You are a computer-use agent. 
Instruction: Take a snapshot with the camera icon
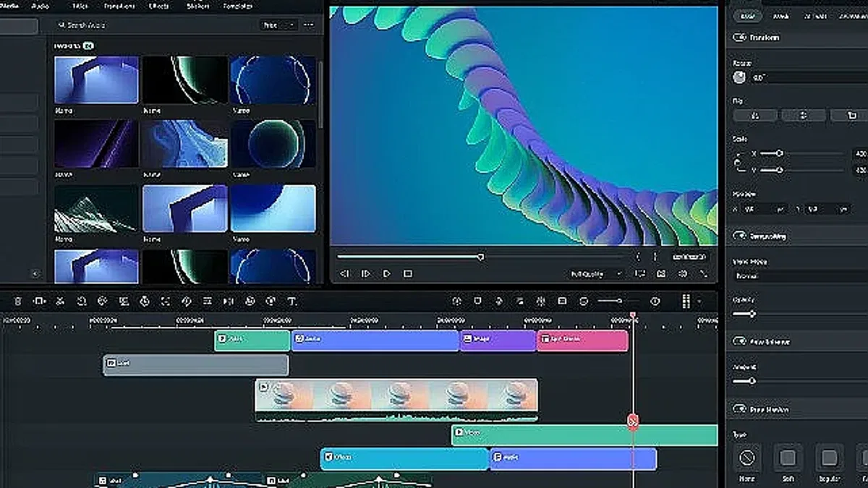point(661,273)
